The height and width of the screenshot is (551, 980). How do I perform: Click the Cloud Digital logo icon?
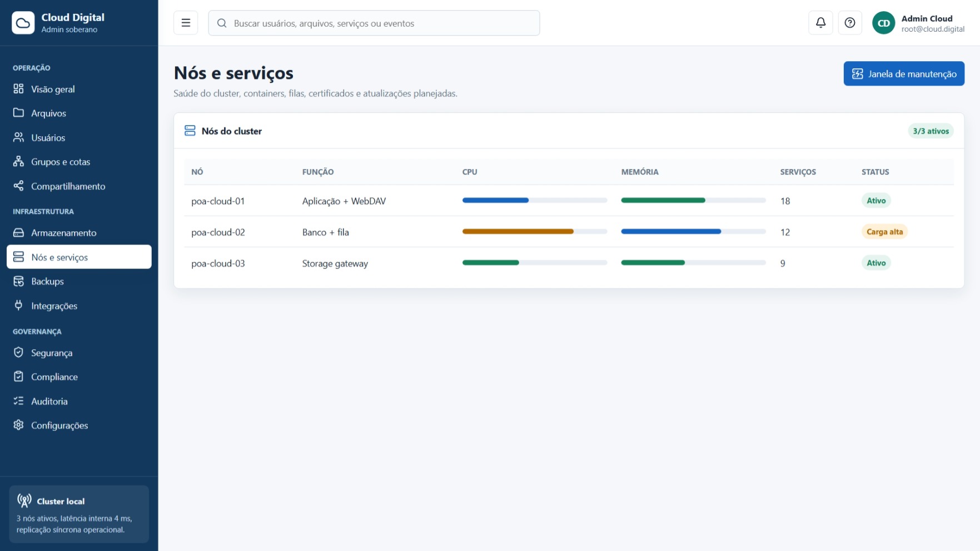(x=23, y=23)
